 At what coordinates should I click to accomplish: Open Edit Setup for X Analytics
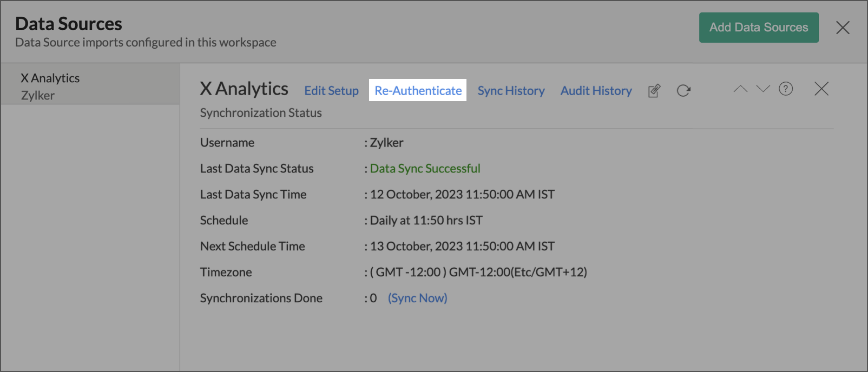coord(331,91)
